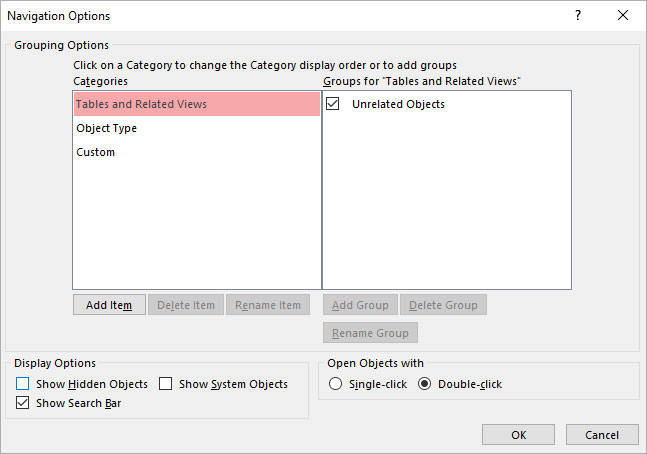
Task: Click the Rename Item button
Action: tap(268, 305)
